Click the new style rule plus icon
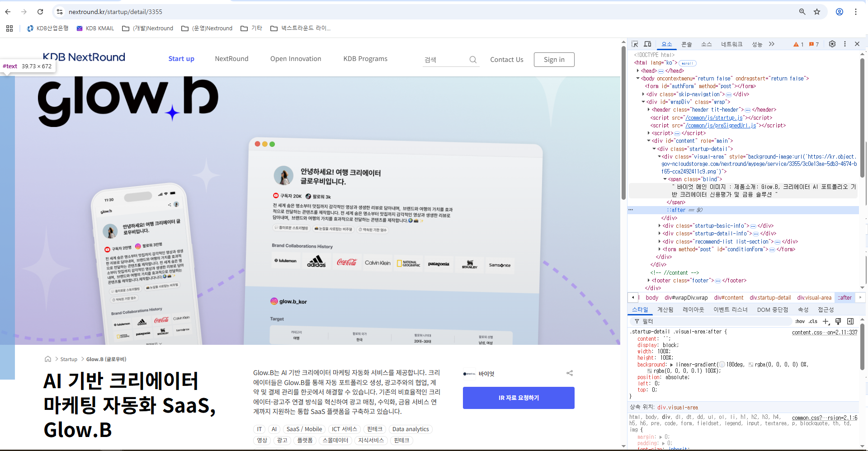The height and width of the screenshot is (451, 868). (826, 321)
